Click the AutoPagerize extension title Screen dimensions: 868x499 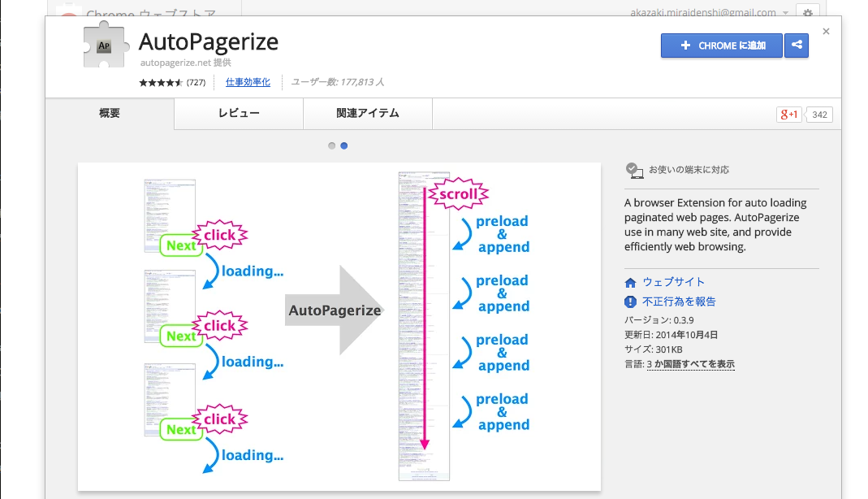tap(209, 42)
